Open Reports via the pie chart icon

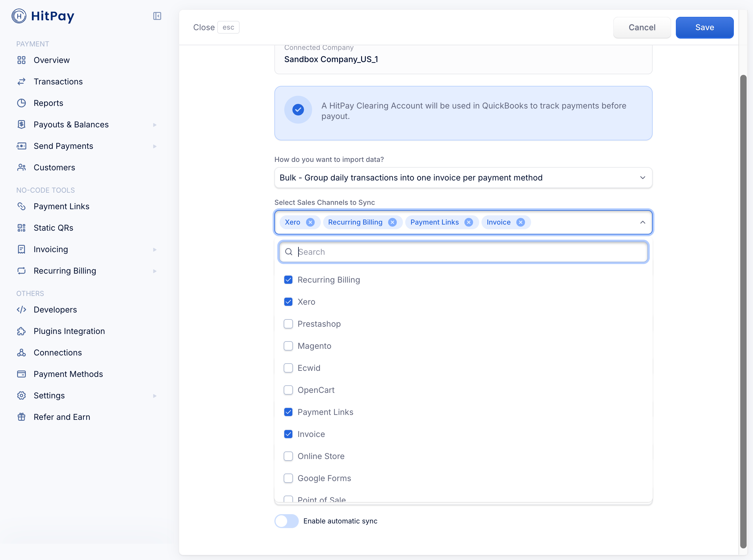point(21,103)
